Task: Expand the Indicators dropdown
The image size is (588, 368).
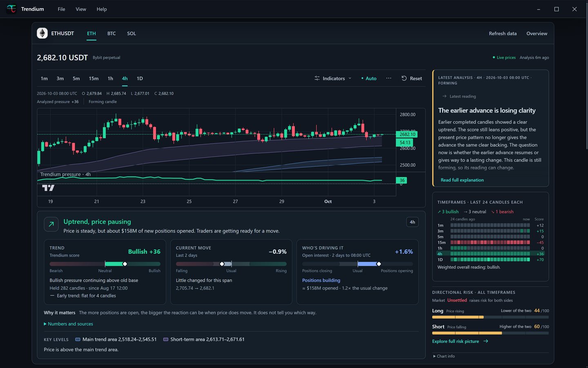Action: (x=333, y=79)
